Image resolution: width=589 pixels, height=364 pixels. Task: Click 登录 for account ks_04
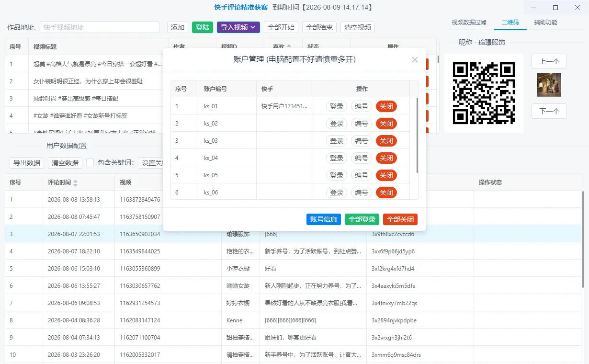337,158
